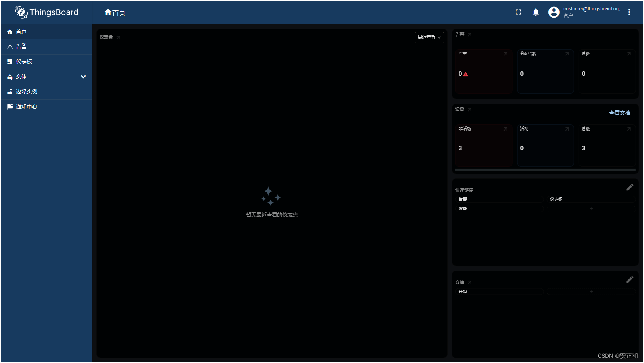Open the 告警 alarms sidebar icon
The width and height of the screenshot is (644, 363).
pos(10,46)
